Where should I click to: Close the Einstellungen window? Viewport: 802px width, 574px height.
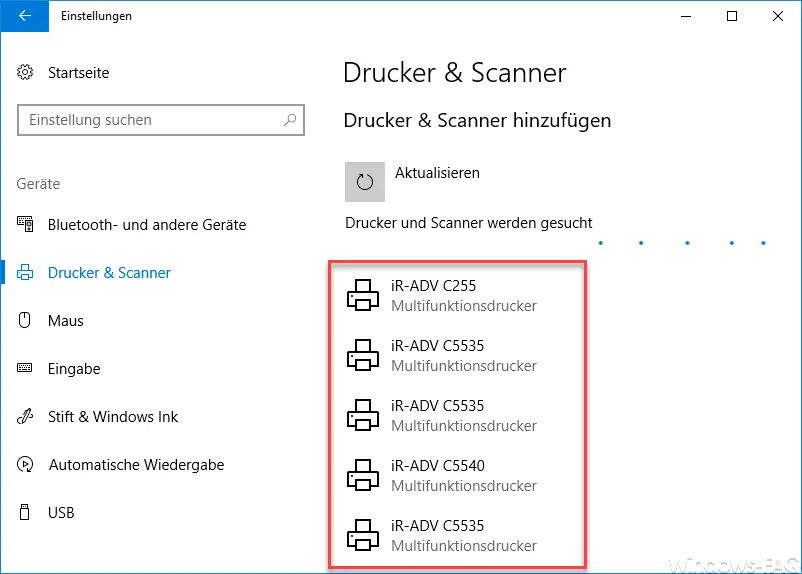click(x=777, y=16)
